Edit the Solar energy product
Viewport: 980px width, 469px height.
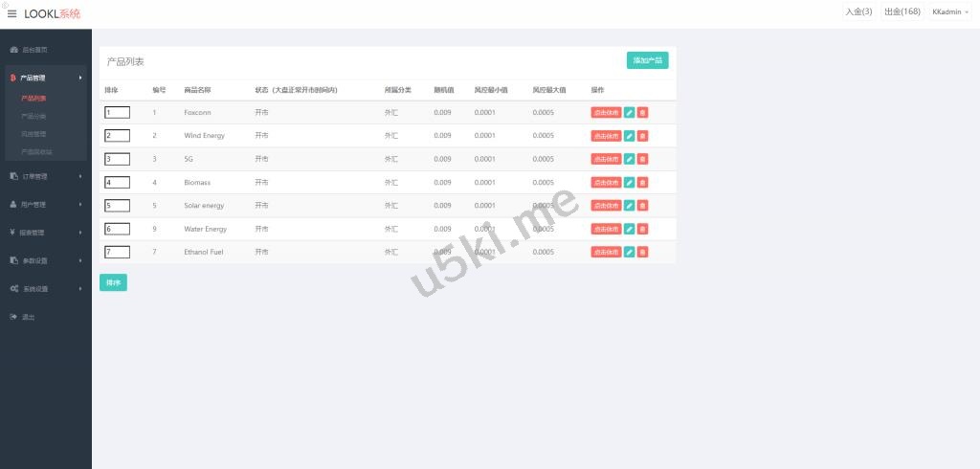point(629,206)
